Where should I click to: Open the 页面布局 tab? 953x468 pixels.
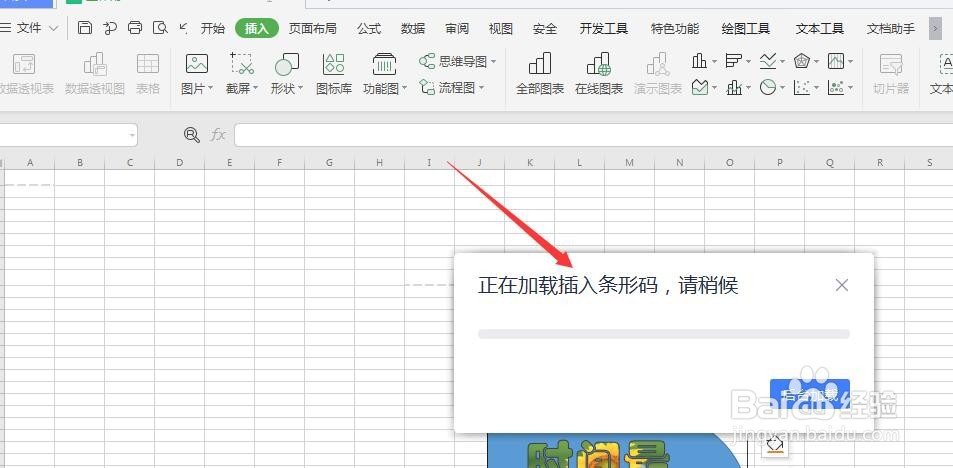tap(312, 28)
